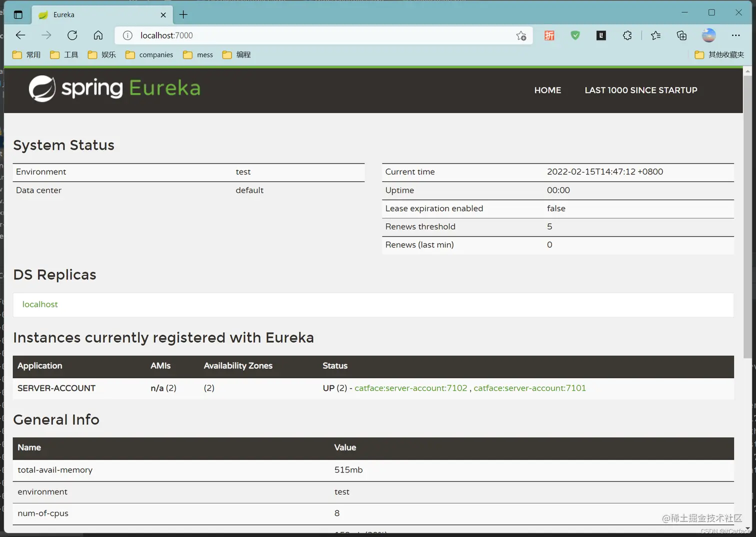Click the scrollbar down arrow
The height and width of the screenshot is (537, 756).
click(747, 528)
